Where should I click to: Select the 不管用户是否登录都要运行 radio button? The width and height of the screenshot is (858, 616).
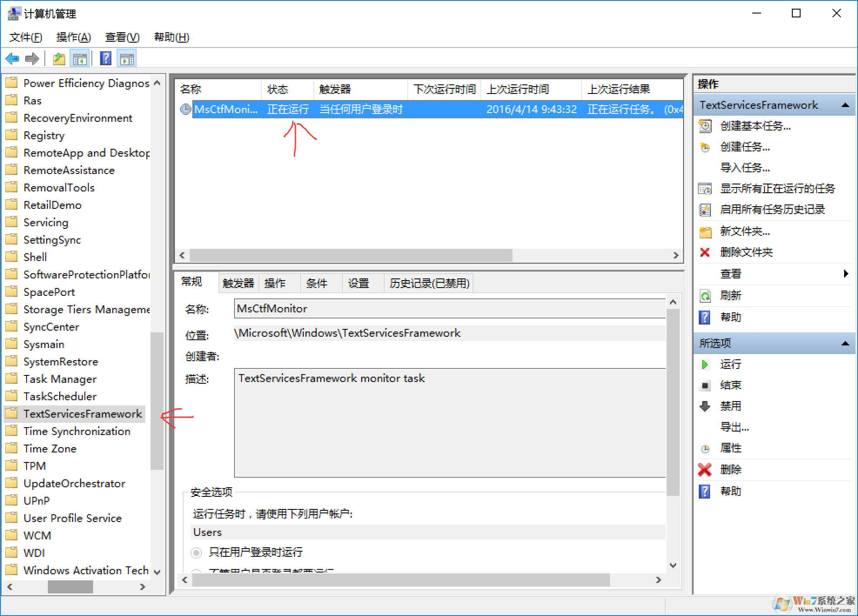pos(196,571)
